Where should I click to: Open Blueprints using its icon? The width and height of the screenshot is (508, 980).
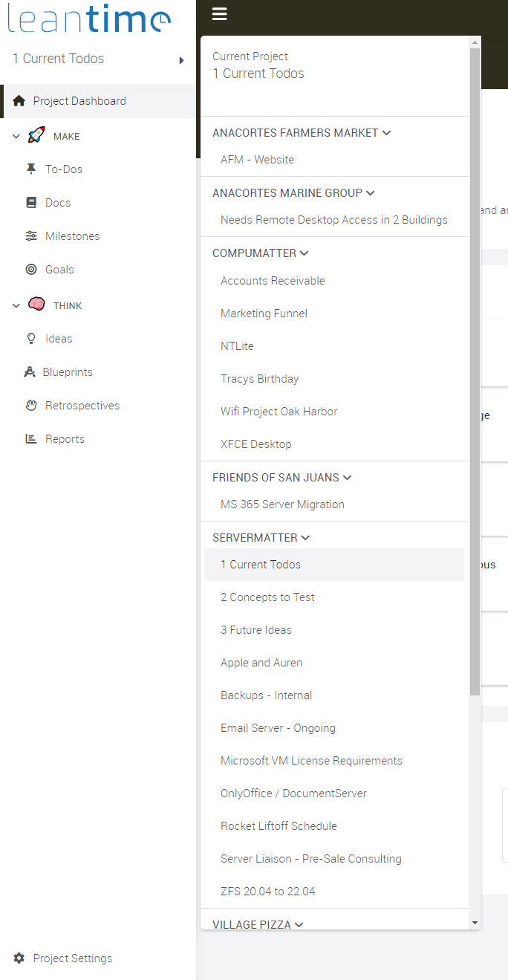click(x=31, y=371)
